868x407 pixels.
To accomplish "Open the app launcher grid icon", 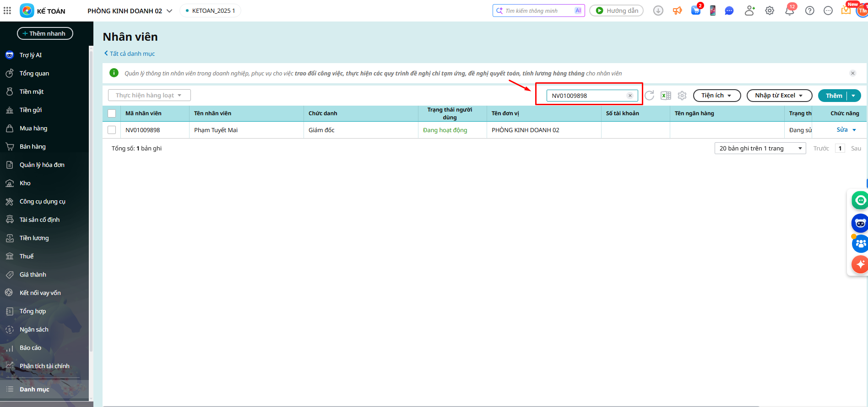I will coord(7,11).
